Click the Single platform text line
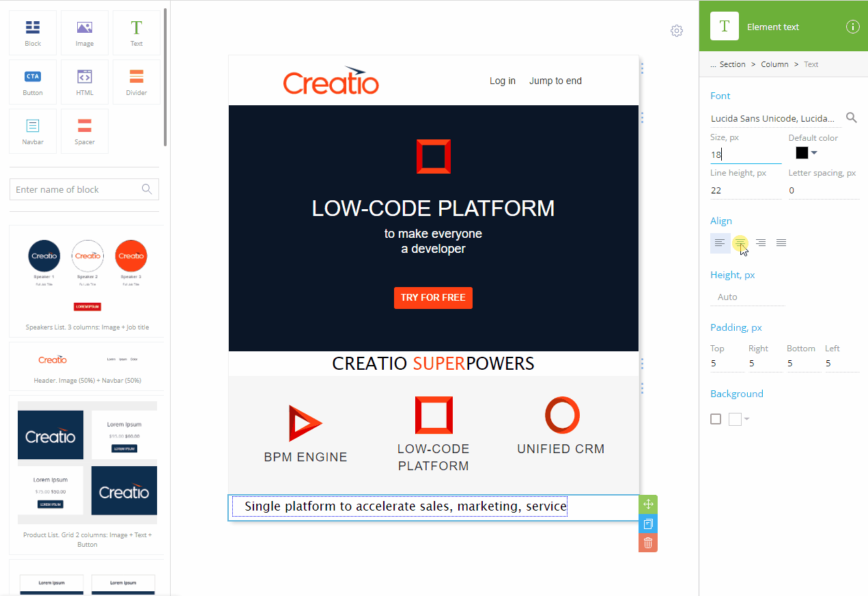 (x=406, y=506)
